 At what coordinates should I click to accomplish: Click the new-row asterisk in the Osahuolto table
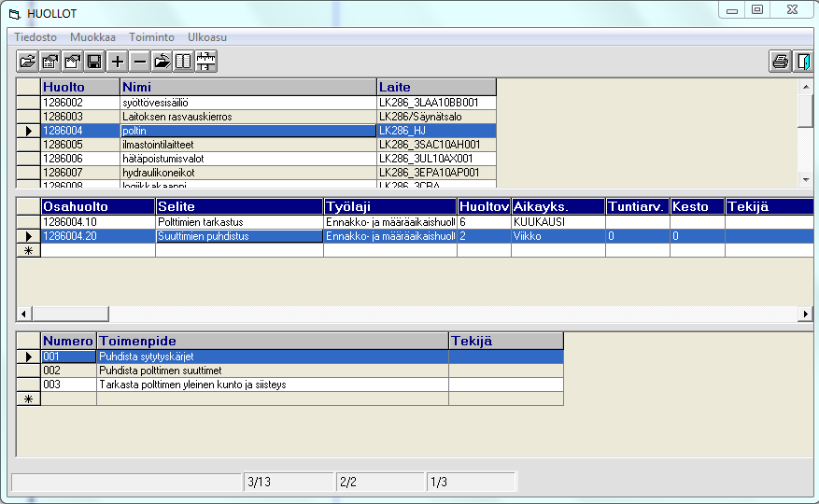[29, 250]
